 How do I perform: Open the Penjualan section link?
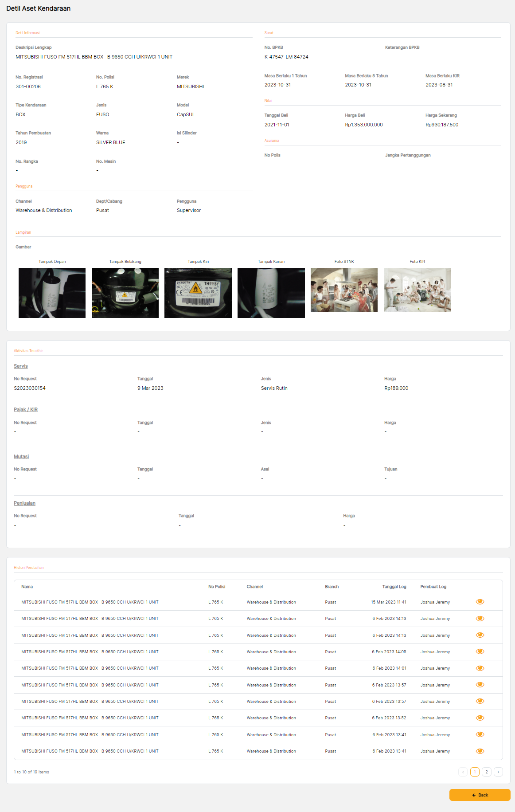point(24,503)
